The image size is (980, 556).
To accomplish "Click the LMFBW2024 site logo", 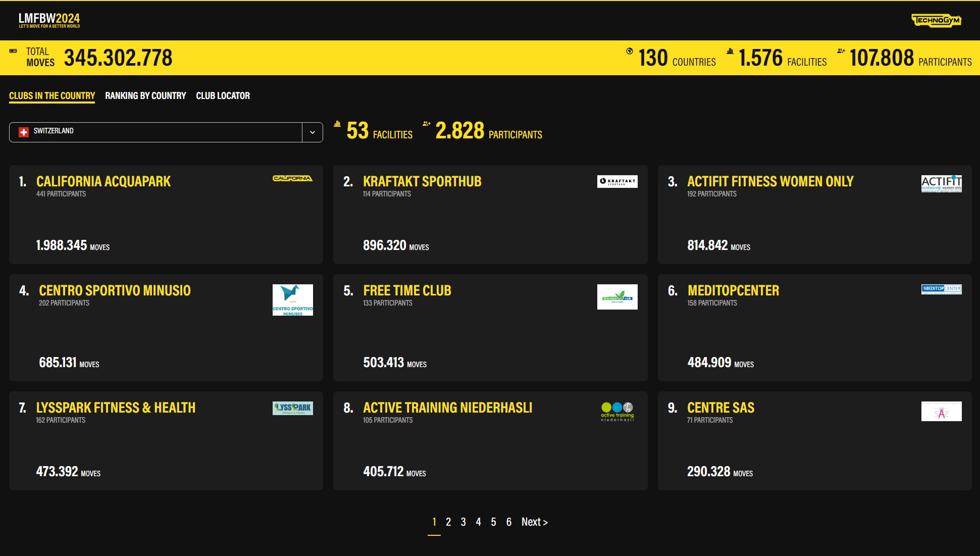I will pyautogui.click(x=49, y=20).
